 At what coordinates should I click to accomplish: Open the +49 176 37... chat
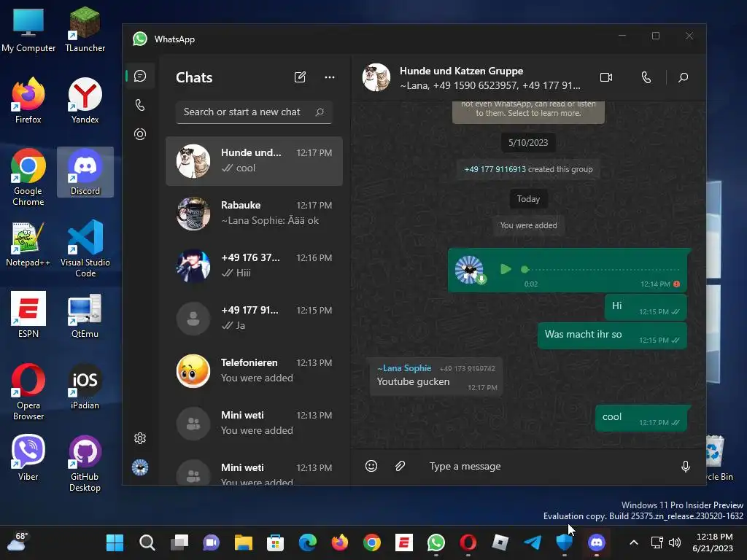[x=254, y=265]
